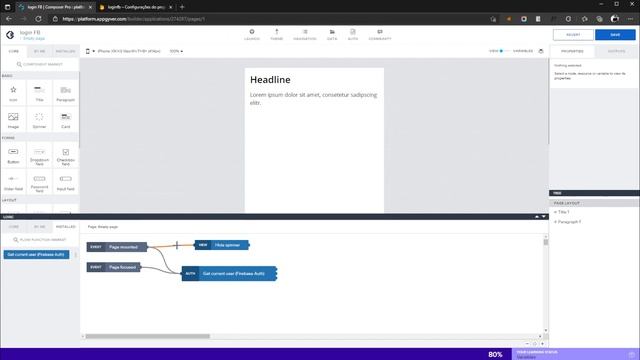Click the AppGyver logo icon

click(x=10, y=35)
